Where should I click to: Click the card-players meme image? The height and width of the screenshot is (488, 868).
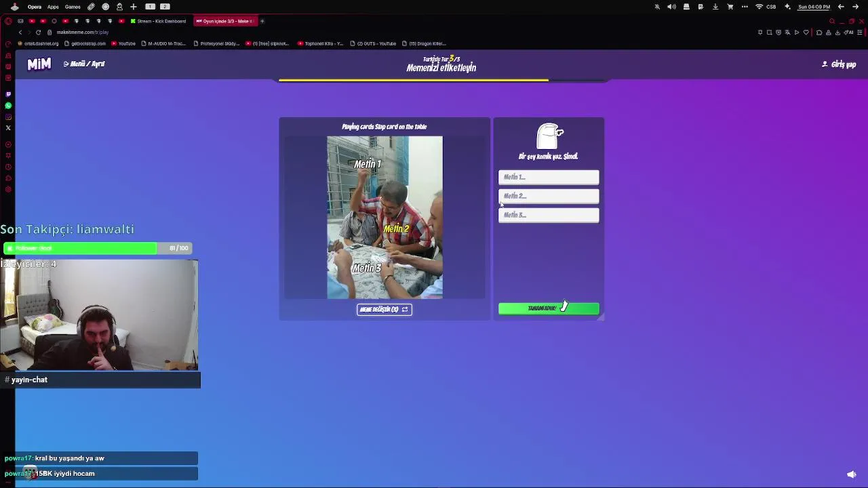pyautogui.click(x=384, y=218)
